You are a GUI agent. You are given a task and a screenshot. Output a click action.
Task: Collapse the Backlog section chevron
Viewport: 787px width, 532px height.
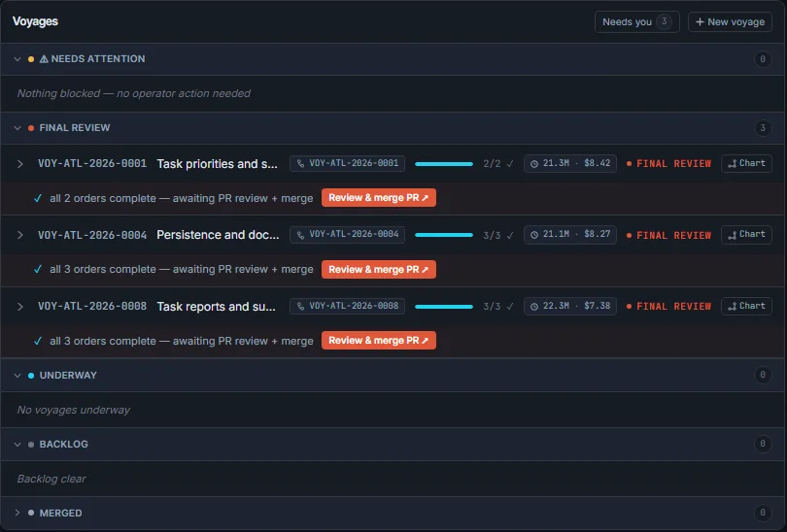(17, 445)
